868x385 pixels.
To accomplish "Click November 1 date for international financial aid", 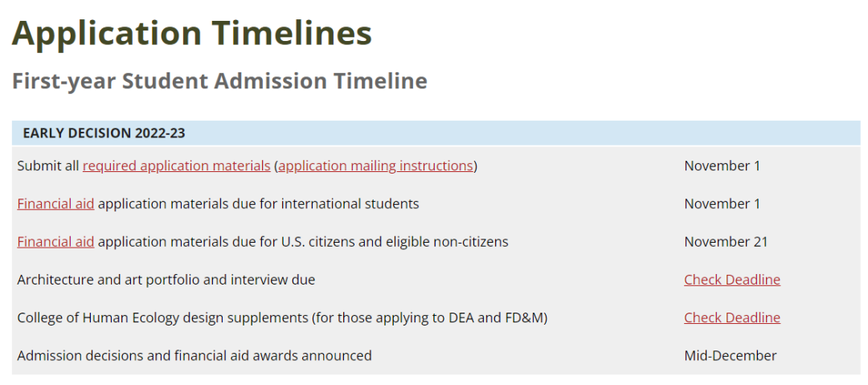I will pos(722,203).
